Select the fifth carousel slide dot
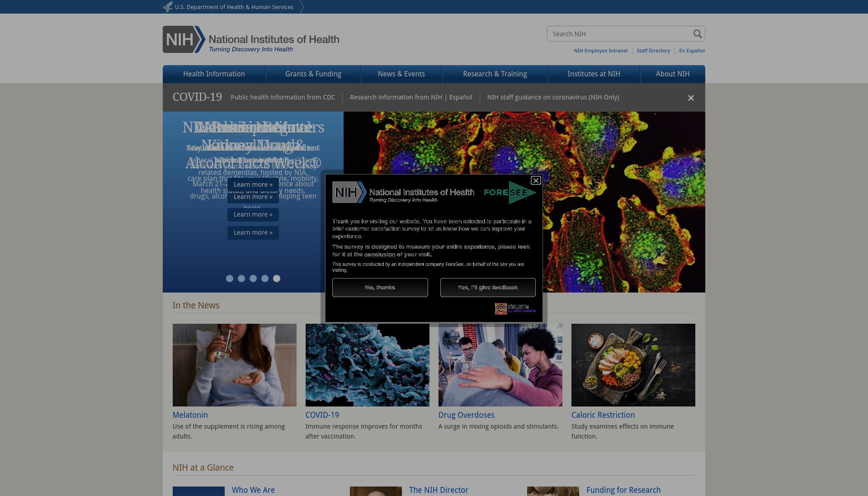Screen dimensions: 868x496 point(277,279)
